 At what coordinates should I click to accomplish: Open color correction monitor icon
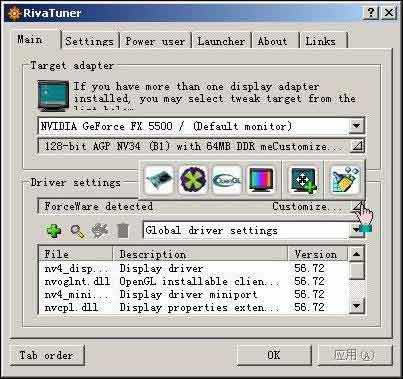point(261,180)
